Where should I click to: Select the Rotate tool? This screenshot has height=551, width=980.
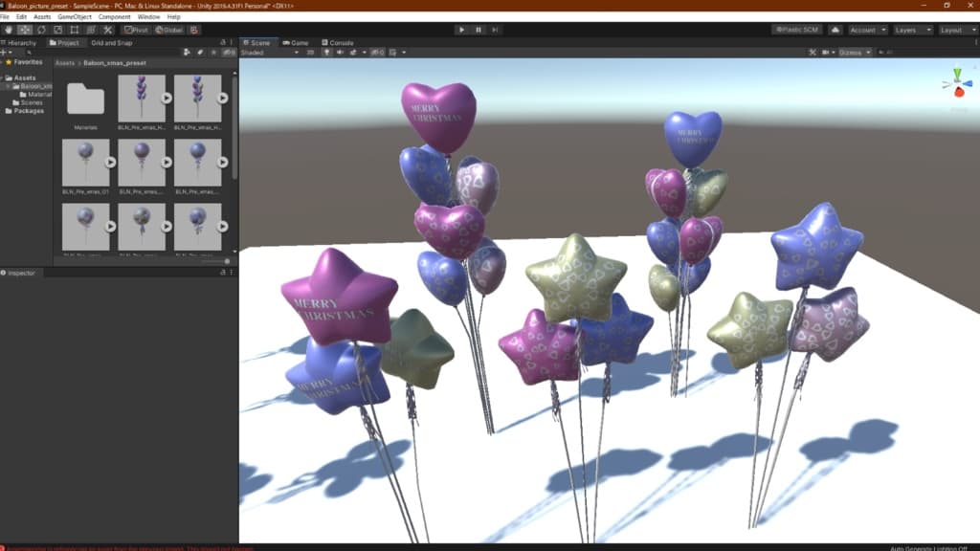pos(41,30)
